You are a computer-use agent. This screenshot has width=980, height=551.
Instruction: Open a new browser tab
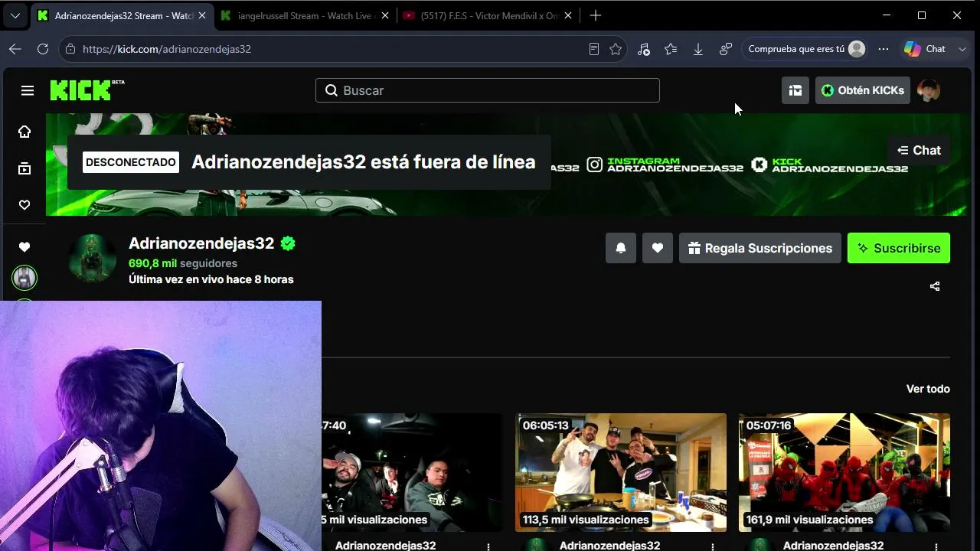[x=596, y=15]
